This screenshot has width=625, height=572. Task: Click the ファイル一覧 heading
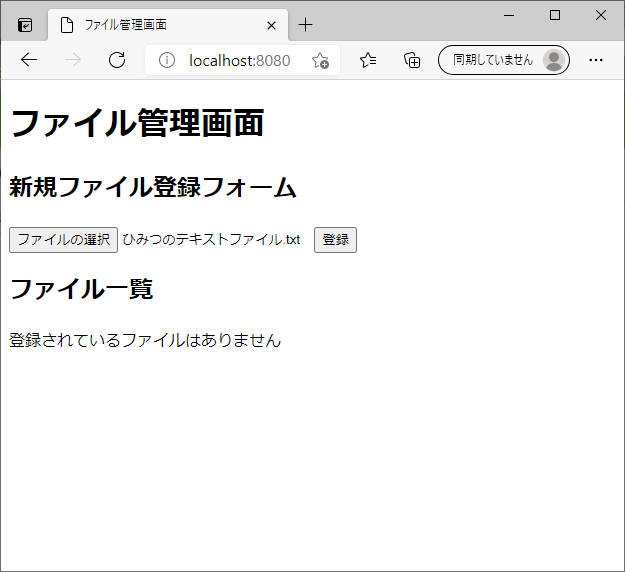[x=81, y=289]
